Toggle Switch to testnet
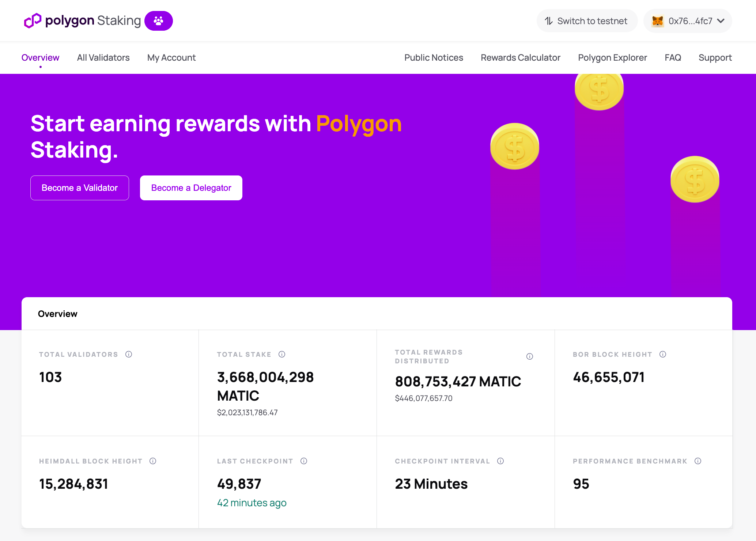The width and height of the screenshot is (756, 541). pos(586,21)
